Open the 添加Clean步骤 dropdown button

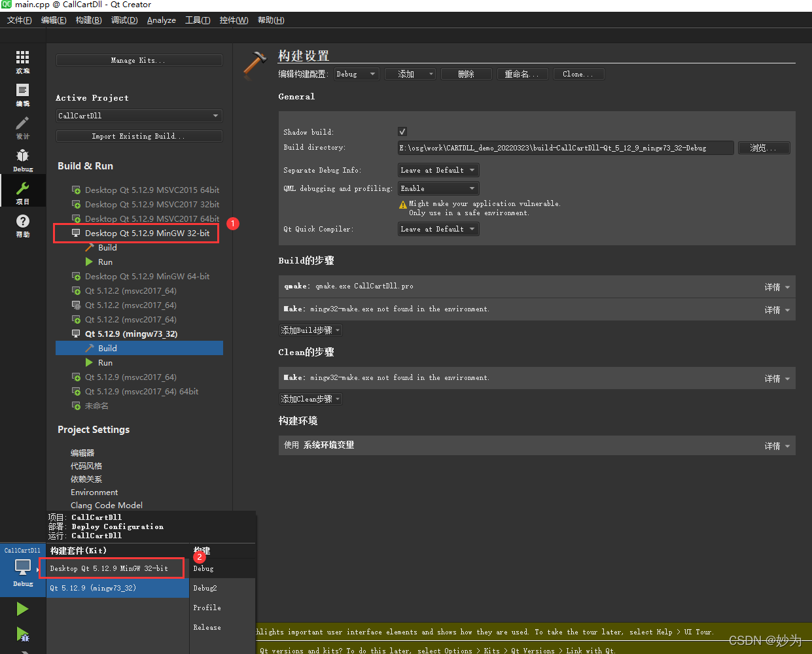(x=311, y=399)
